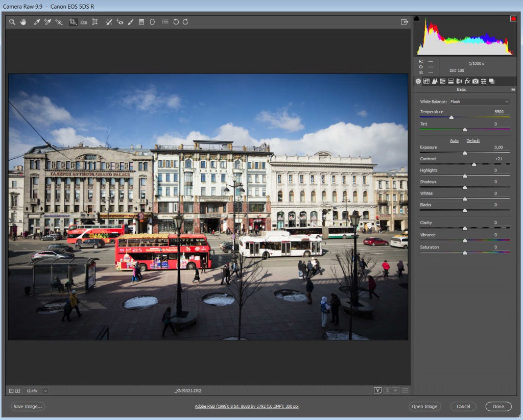Click the Open Image button

point(424,407)
